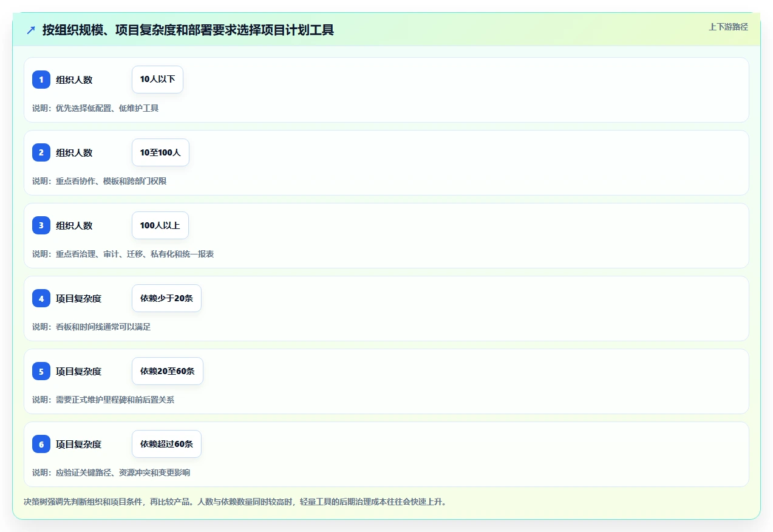773x532 pixels.
Task: Click step badge number 2
Action: (41, 152)
